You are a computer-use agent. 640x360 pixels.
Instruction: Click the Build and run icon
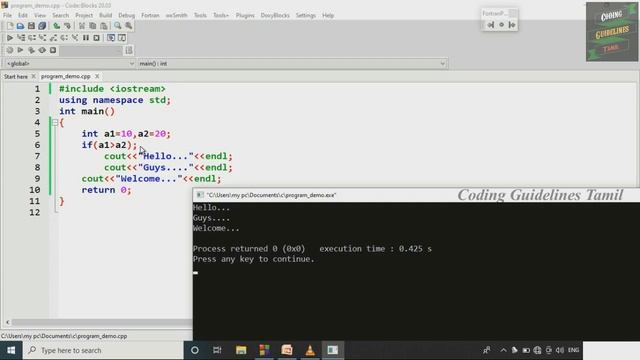31,50
